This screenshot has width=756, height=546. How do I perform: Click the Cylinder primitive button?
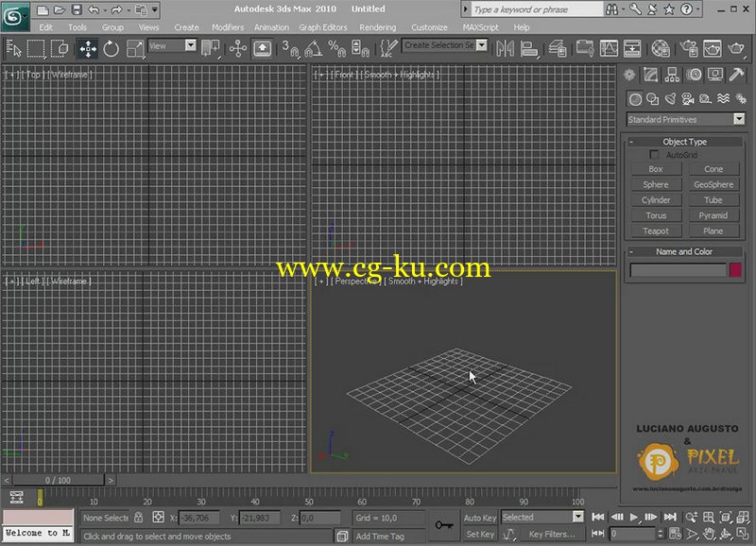(x=656, y=200)
